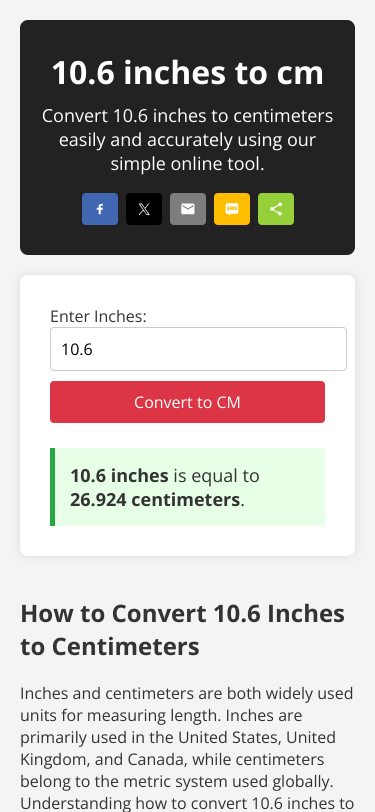
Task: Click the paragraph line starting "Inches and centimeters"
Action: tap(186, 693)
